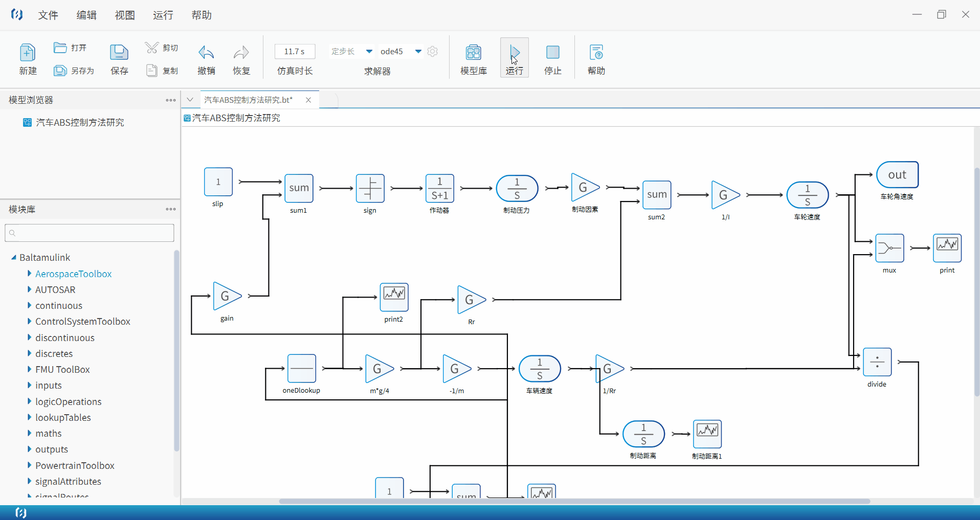Click the module library search field
Image resolution: width=980 pixels, height=520 pixels.
click(90, 233)
